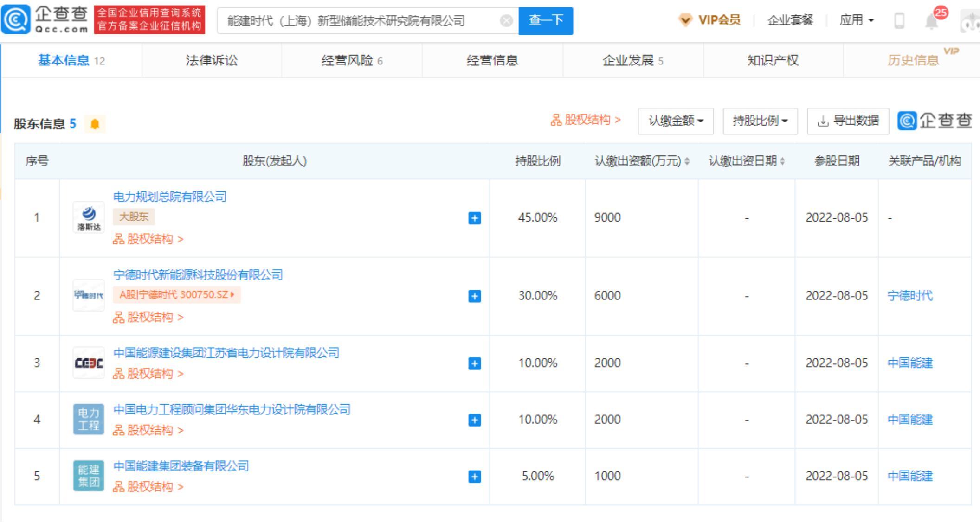This screenshot has height=522, width=980.
Task: Click the plus icon for 中国能建集团装备有限公司
Action: click(474, 477)
